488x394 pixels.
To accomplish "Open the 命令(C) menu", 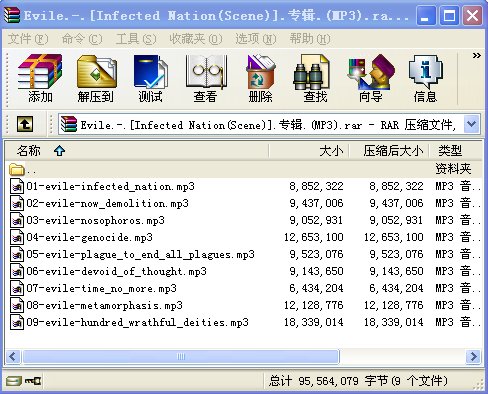I will point(82,39).
